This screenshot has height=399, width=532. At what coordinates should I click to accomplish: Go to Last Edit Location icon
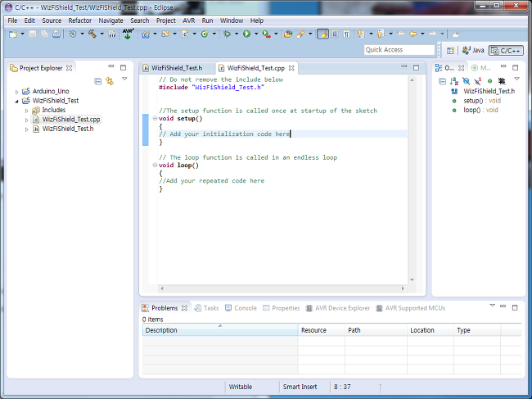point(401,34)
